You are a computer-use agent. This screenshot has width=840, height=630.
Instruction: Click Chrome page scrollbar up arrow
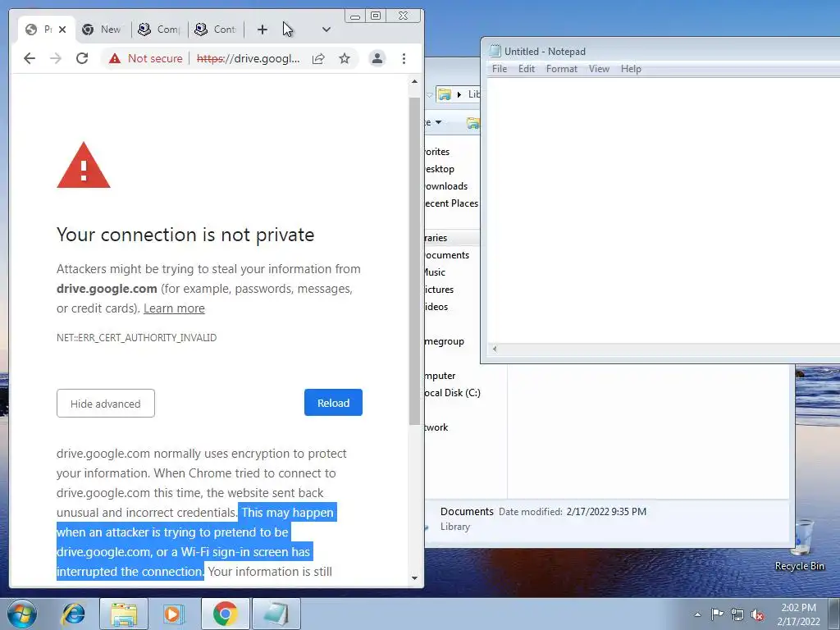(414, 81)
